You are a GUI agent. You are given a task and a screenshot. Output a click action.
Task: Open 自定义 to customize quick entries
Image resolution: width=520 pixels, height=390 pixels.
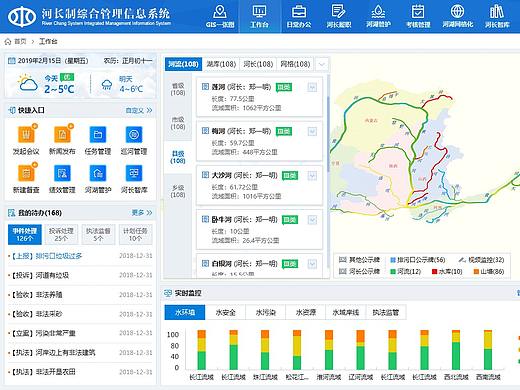click(x=139, y=110)
